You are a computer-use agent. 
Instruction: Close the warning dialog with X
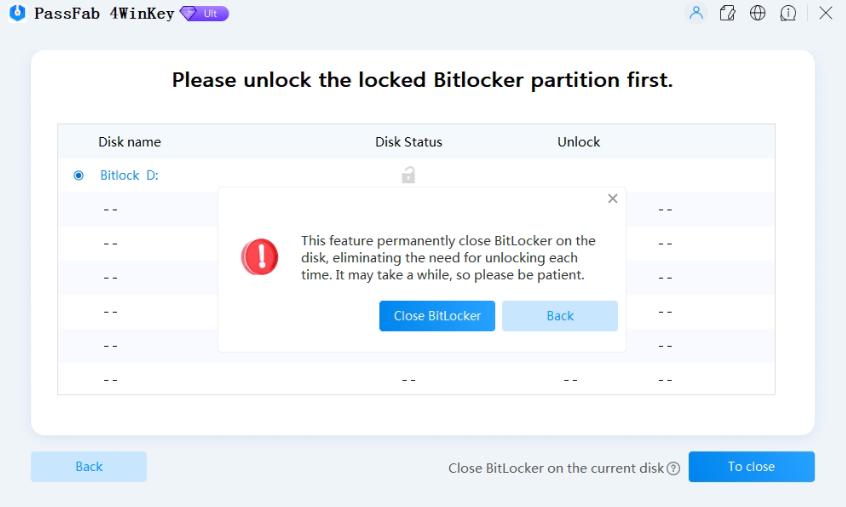613,199
